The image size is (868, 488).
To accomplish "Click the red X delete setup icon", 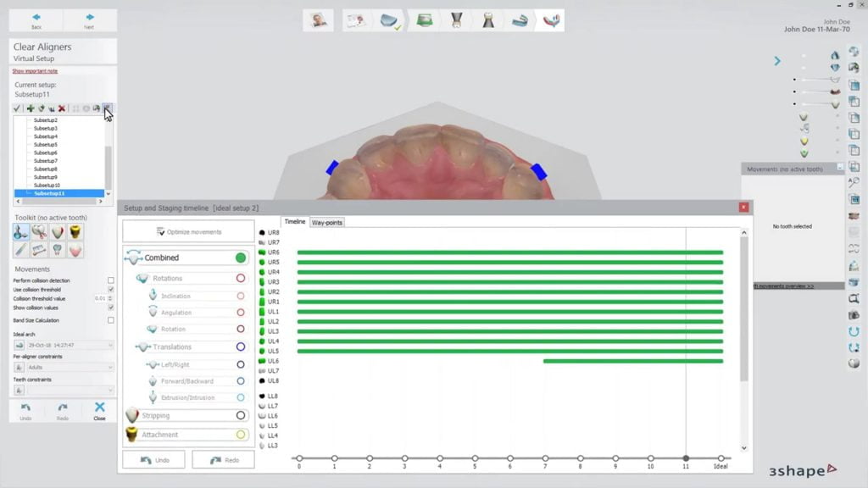I will 62,108.
